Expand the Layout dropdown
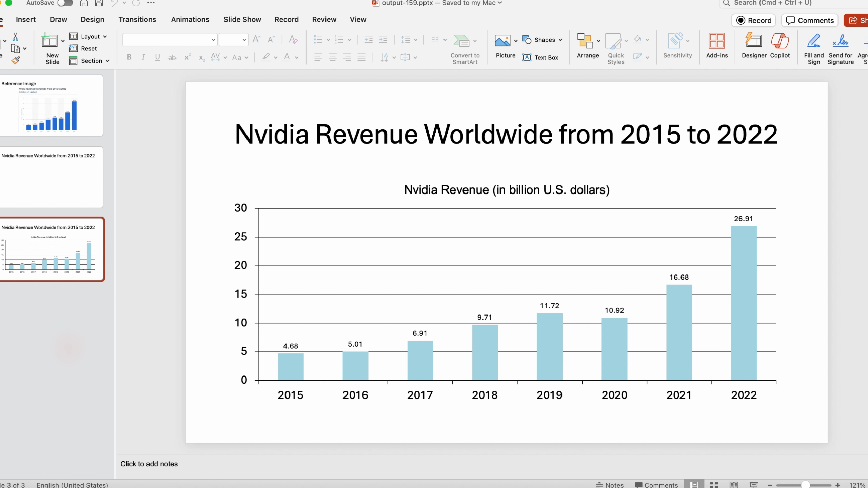 click(88, 36)
